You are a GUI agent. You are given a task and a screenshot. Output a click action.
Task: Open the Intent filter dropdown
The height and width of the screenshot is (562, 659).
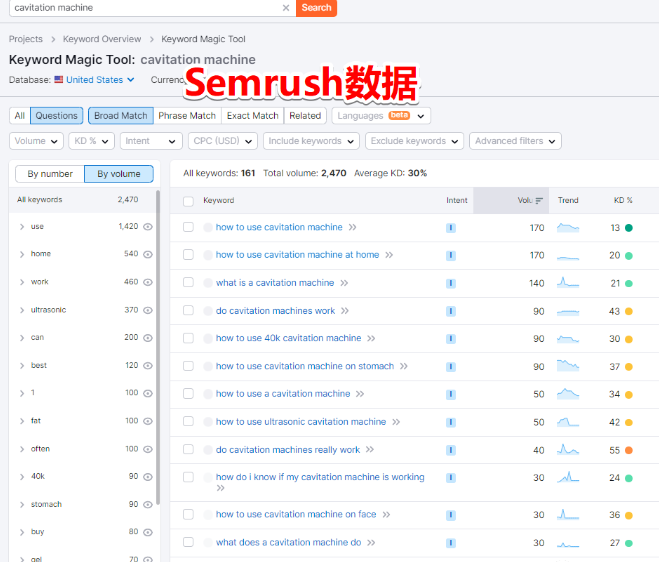click(x=151, y=141)
